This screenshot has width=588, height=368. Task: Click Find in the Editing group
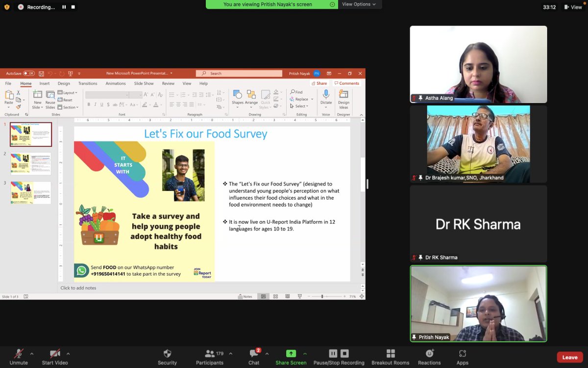coord(296,92)
